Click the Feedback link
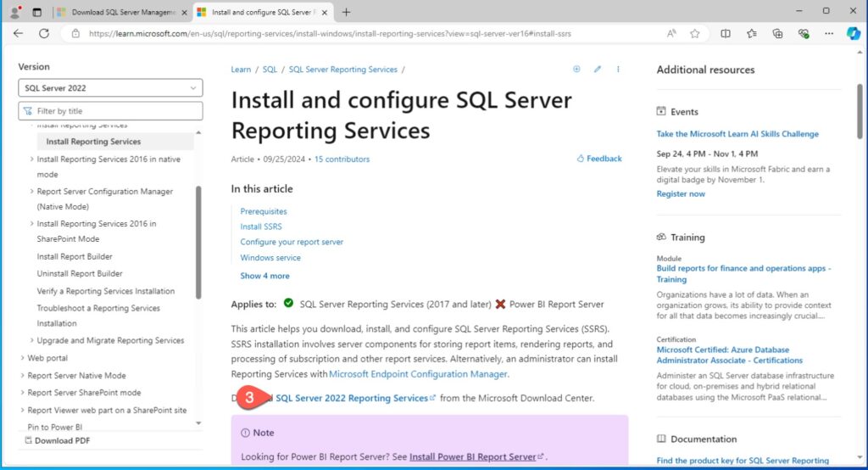This screenshot has width=868, height=470. coord(599,159)
